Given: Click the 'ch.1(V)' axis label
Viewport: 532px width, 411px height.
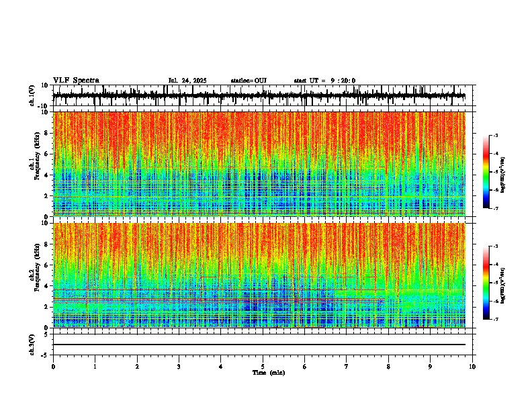Looking at the screenshot, I should pyautogui.click(x=32, y=95).
